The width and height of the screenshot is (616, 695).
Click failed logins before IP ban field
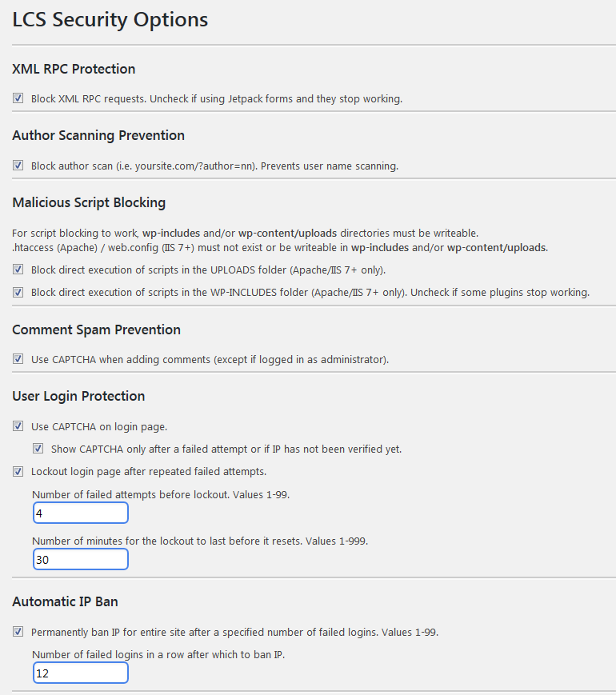click(81, 673)
